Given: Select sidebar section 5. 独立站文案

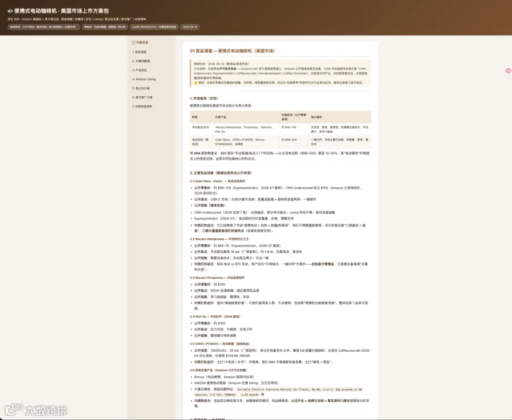Looking at the screenshot, I should [x=141, y=89].
